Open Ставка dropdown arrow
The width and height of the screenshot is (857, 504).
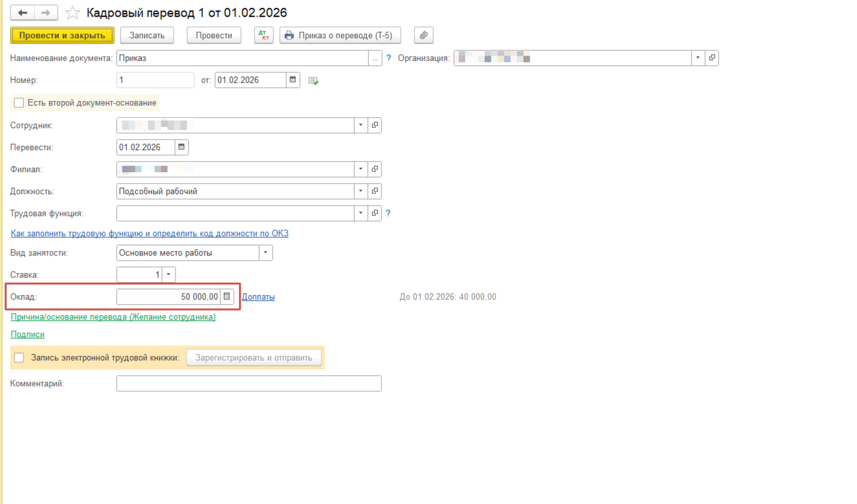(x=168, y=275)
